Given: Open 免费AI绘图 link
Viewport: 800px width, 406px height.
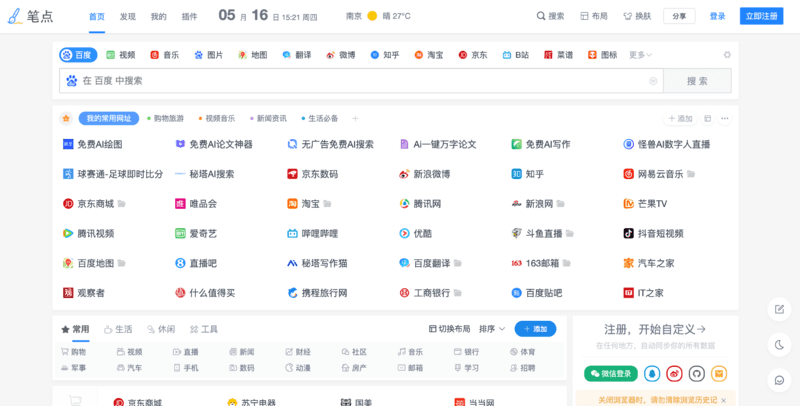Looking at the screenshot, I should (93, 144).
